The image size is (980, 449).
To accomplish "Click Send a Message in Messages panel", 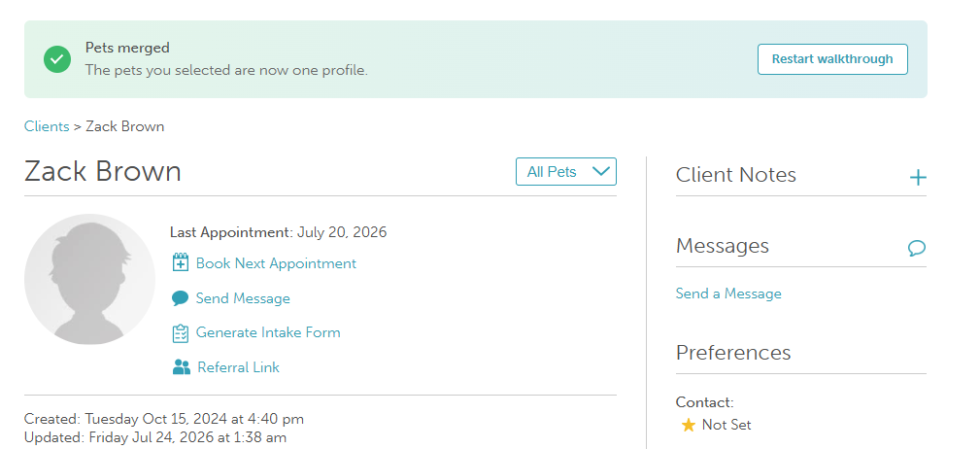I will 728,294.
